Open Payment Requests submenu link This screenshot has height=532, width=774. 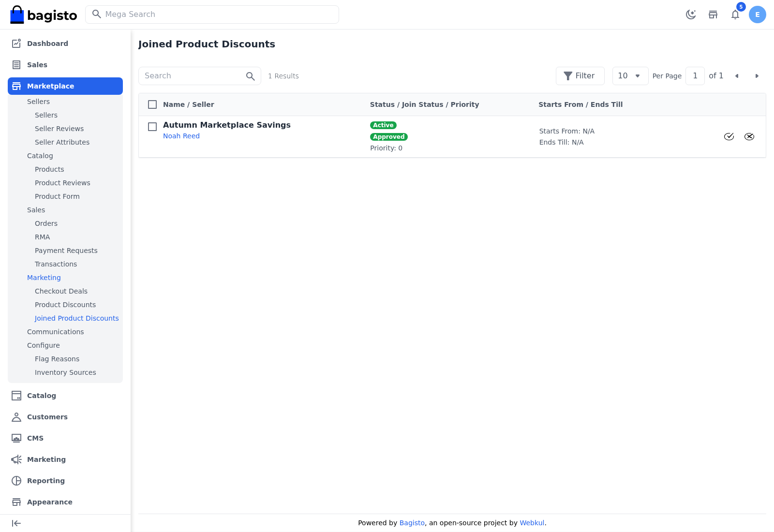pos(66,251)
